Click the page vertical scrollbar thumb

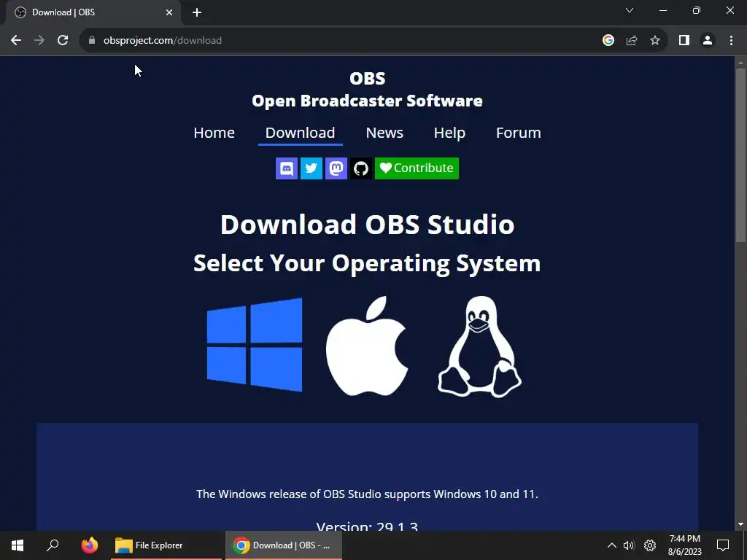tap(740, 156)
